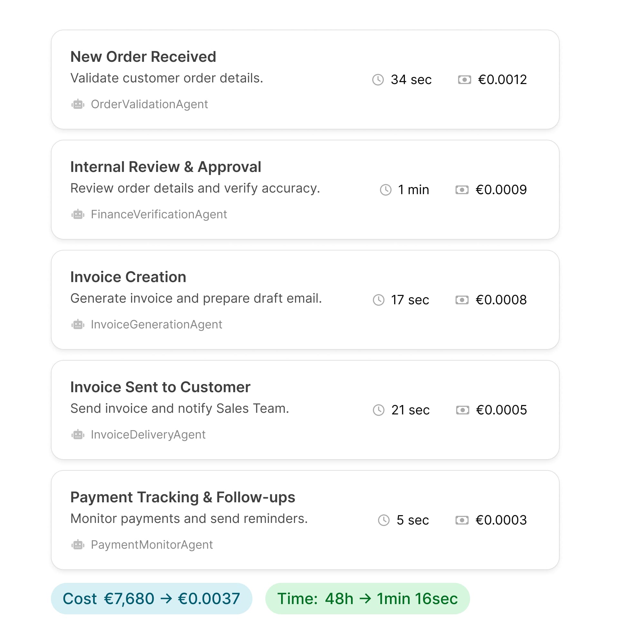Click the robot icon beside PaymentMonitorAgent
This screenshot has width=644, height=644.
[78, 545]
